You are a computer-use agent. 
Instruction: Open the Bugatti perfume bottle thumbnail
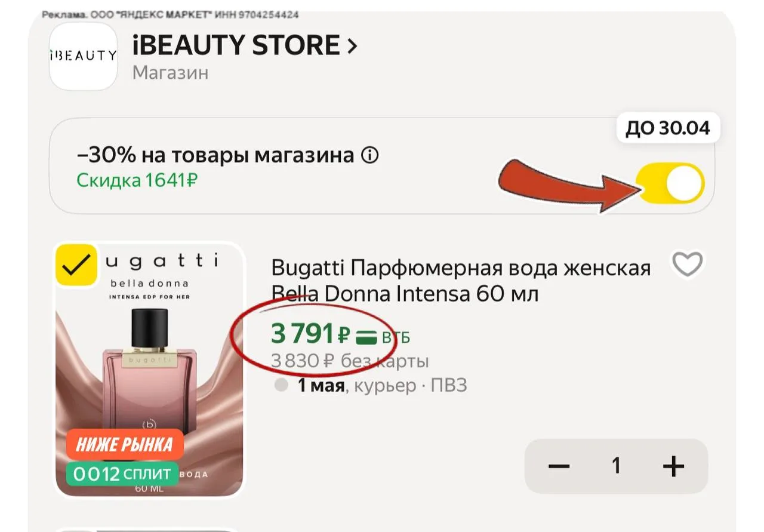coord(149,369)
